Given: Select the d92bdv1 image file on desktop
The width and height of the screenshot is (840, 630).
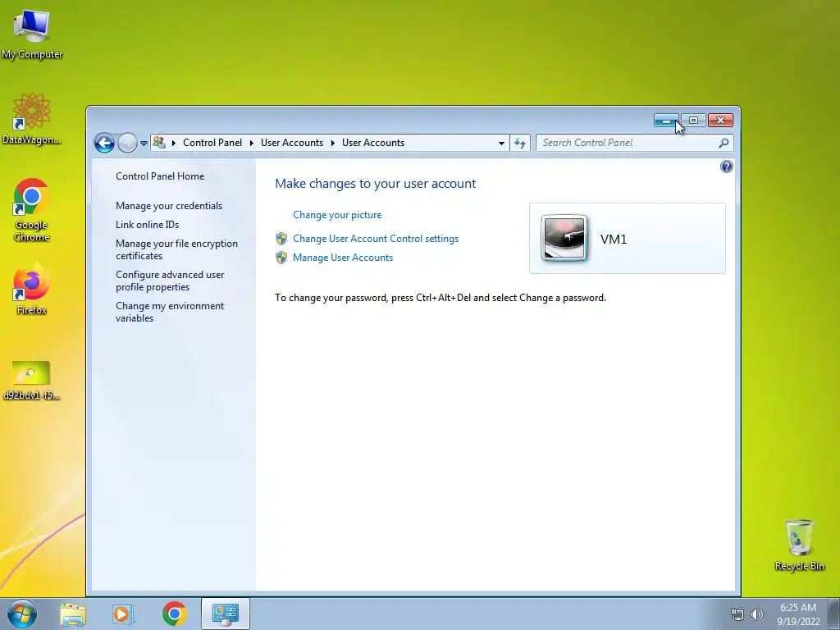Looking at the screenshot, I should point(32,381).
